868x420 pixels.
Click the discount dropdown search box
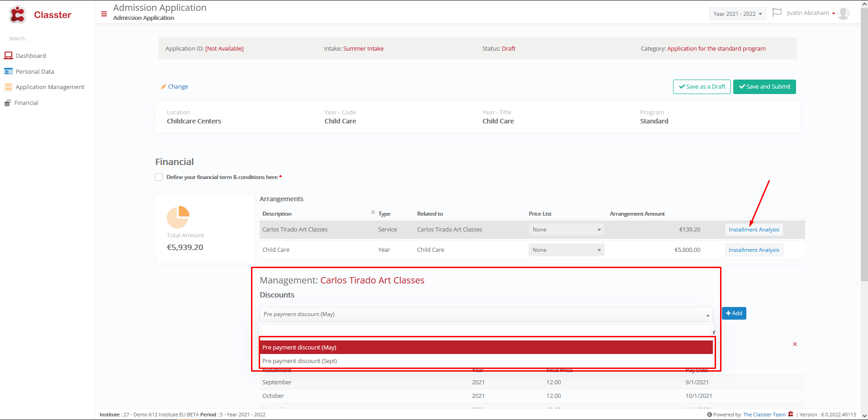486,330
